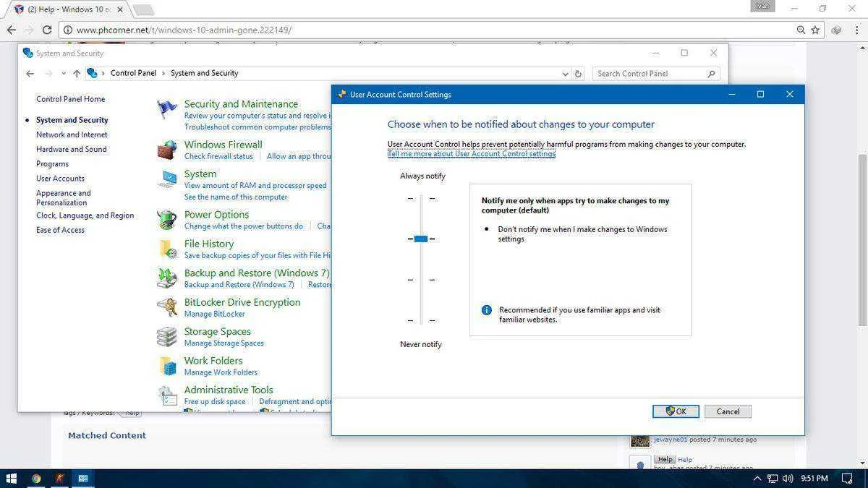Viewport: 868px width, 488px height.
Task: Open Hardware and Sound category
Action: coord(71,149)
